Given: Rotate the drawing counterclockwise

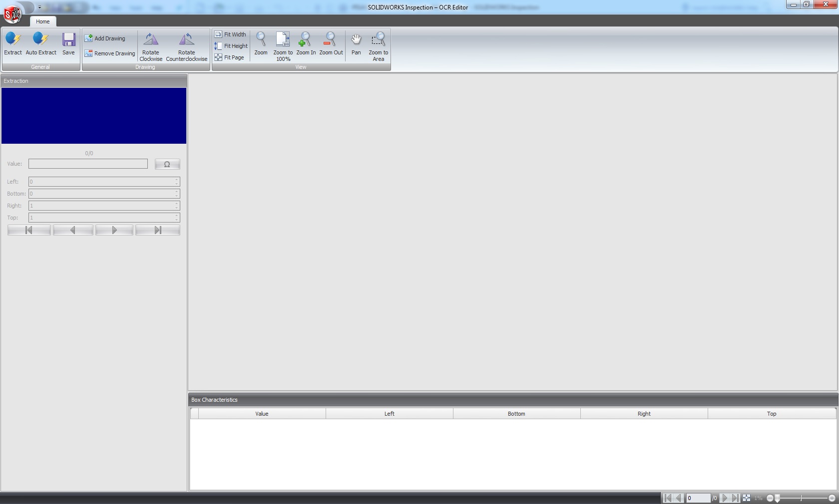Looking at the screenshot, I should [x=186, y=46].
